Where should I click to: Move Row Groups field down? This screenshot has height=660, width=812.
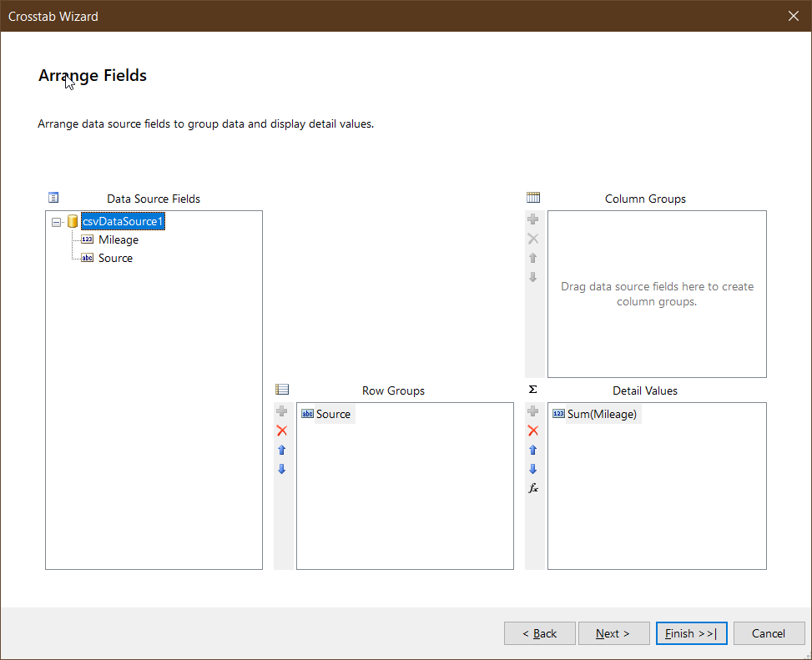point(282,469)
